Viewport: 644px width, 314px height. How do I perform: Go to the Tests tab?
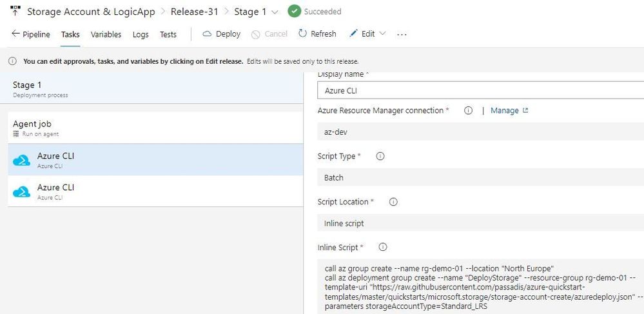[168, 34]
